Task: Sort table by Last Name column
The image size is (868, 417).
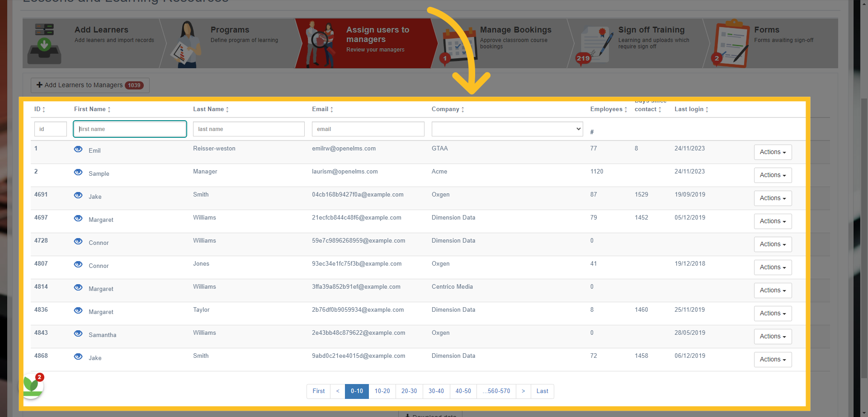Action: [211, 109]
